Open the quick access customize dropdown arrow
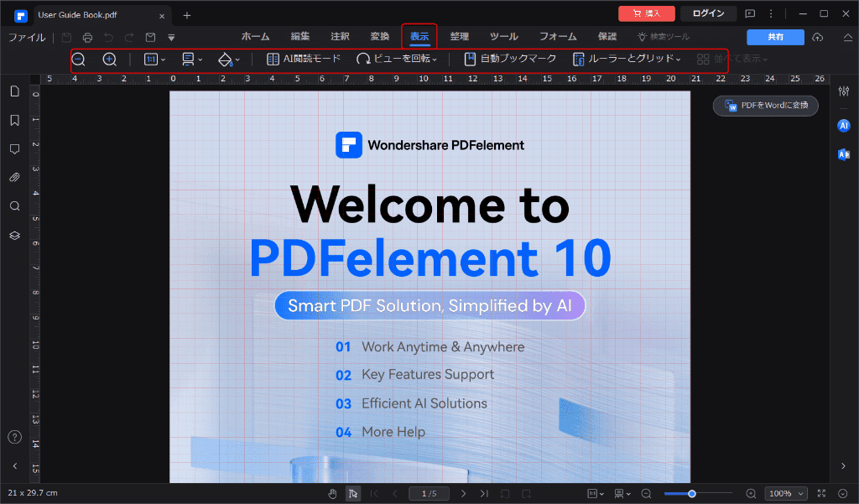The width and height of the screenshot is (859, 504). pyautogui.click(x=171, y=38)
